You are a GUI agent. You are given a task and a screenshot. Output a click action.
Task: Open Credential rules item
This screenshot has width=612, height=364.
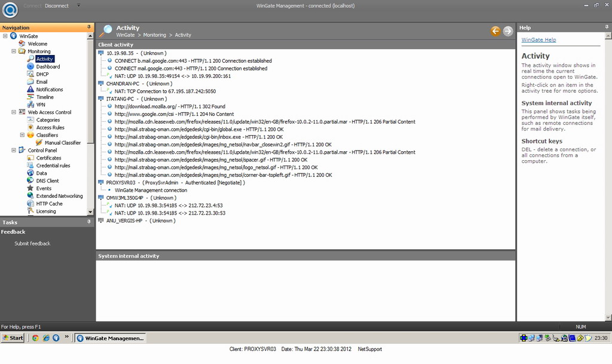(53, 166)
